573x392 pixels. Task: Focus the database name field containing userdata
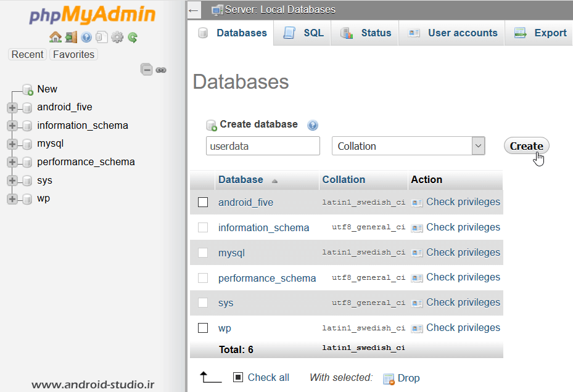click(263, 145)
